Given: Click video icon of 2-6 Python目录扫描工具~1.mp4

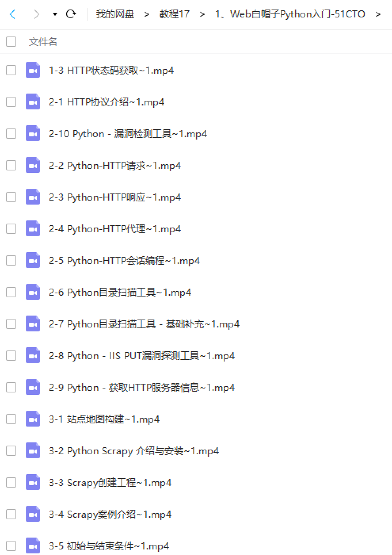Looking at the screenshot, I should 33,292.
